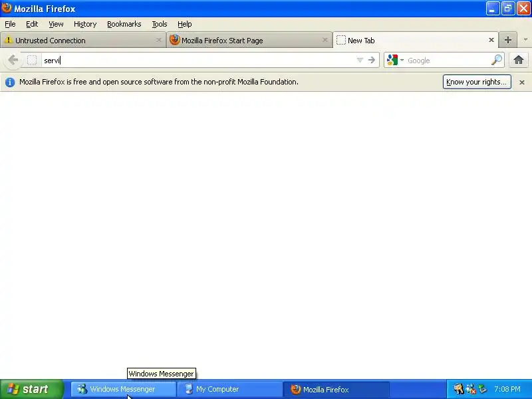The width and height of the screenshot is (532, 399).
Task: Click Firefox icon on Start Page tab
Action: pyautogui.click(x=174, y=40)
